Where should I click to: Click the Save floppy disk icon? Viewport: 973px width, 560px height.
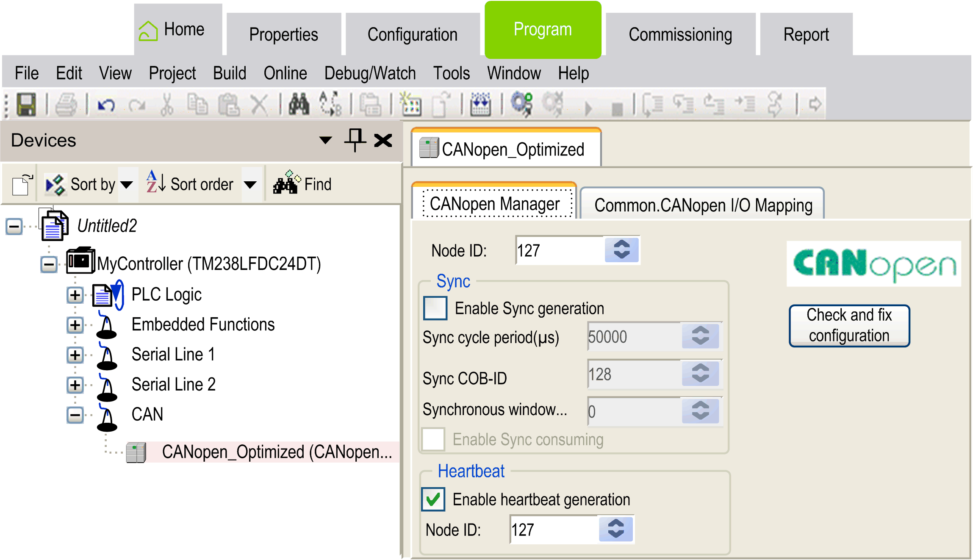click(26, 105)
